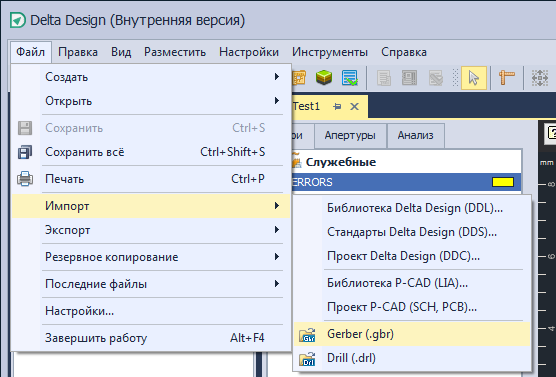The image size is (556, 377).
Task: Import Библиотека P-CAD (LIA)...
Action: (412, 283)
